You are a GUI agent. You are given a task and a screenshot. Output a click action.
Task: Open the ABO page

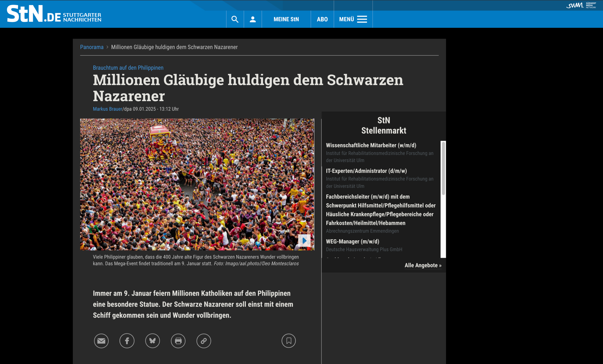pos(322,19)
